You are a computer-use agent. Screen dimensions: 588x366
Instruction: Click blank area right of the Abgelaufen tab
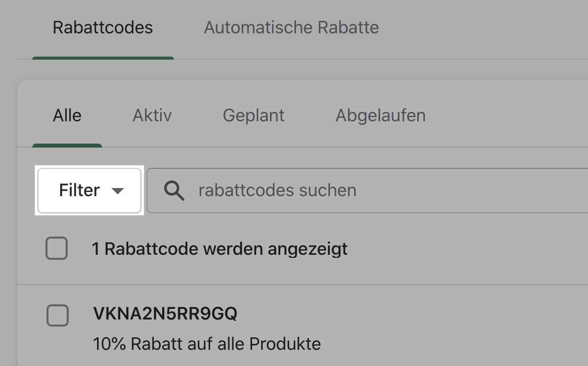[505, 116]
